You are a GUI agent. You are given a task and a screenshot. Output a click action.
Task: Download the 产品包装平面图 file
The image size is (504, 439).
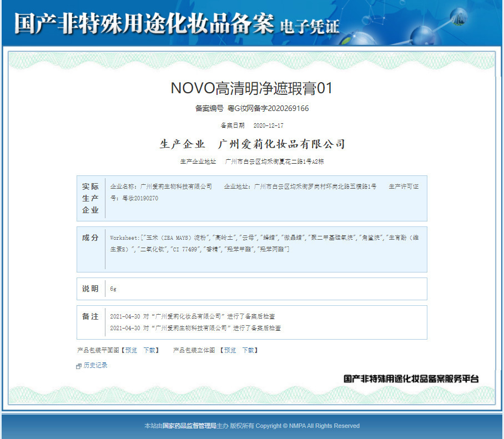(x=149, y=350)
